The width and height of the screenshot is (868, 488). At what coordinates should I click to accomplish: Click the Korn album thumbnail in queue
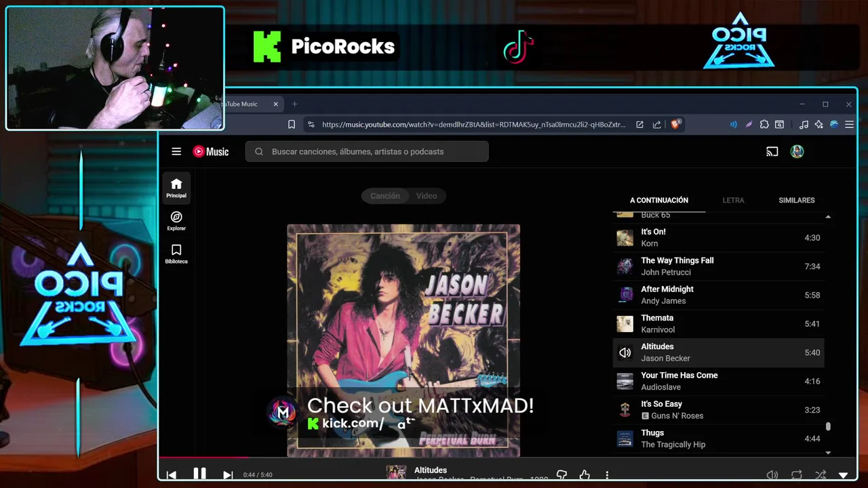click(x=625, y=238)
